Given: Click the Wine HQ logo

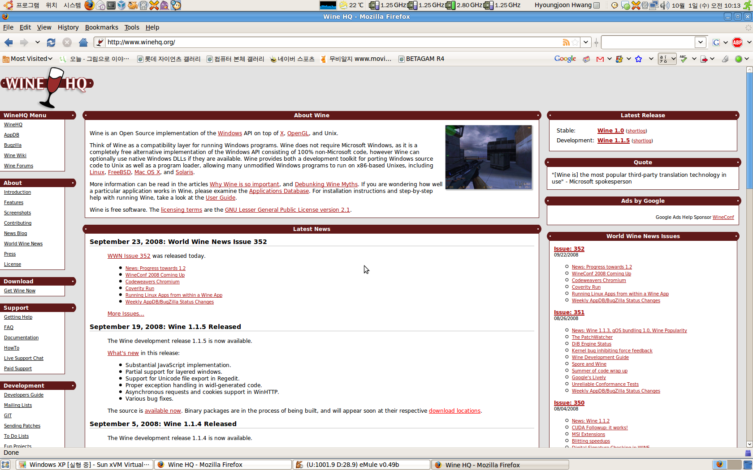Looking at the screenshot, I should (x=47, y=87).
